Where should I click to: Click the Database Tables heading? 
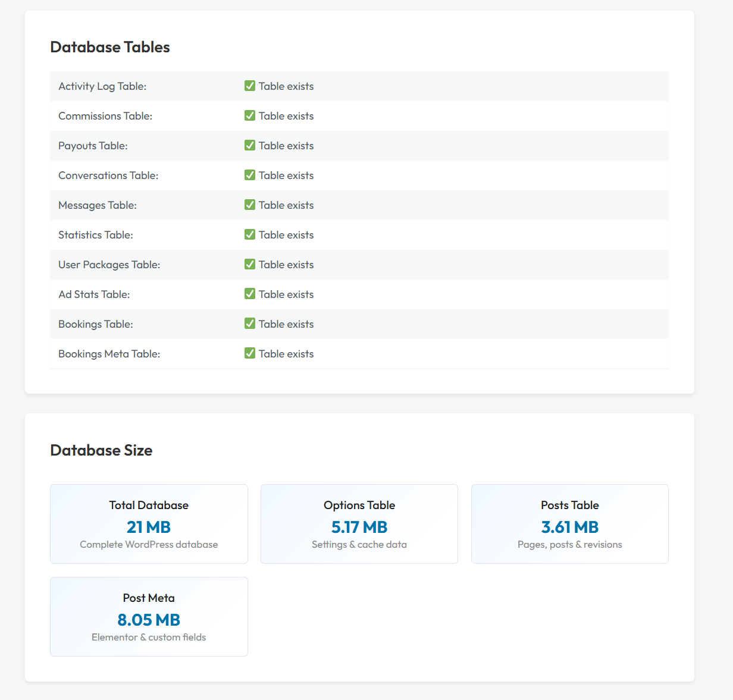(x=110, y=47)
